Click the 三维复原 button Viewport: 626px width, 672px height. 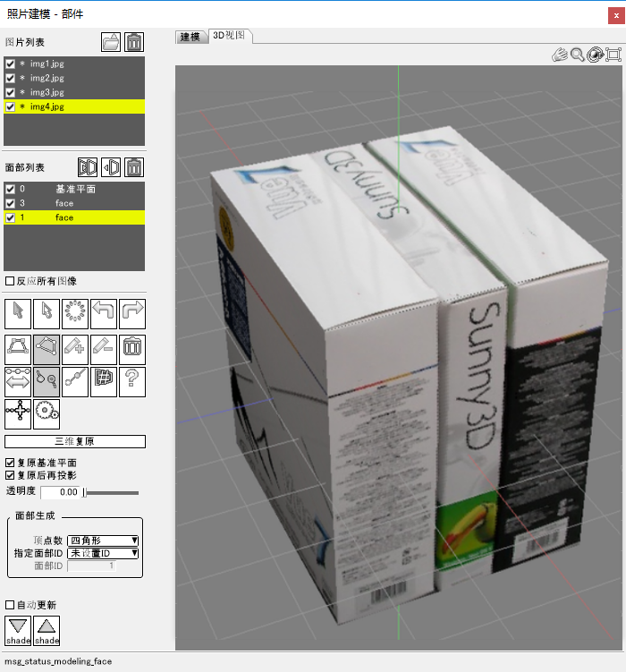(x=75, y=441)
